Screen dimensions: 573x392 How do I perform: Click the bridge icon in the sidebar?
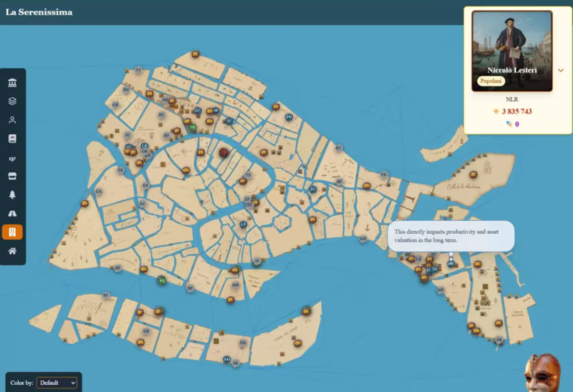13,213
